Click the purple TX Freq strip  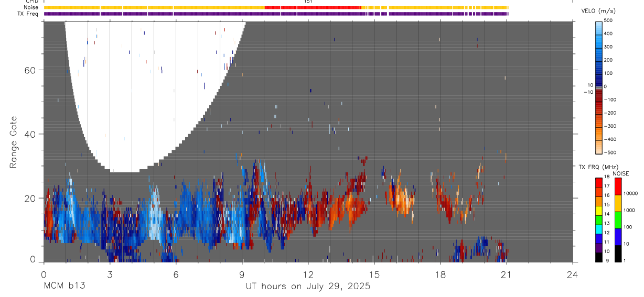(276, 14)
